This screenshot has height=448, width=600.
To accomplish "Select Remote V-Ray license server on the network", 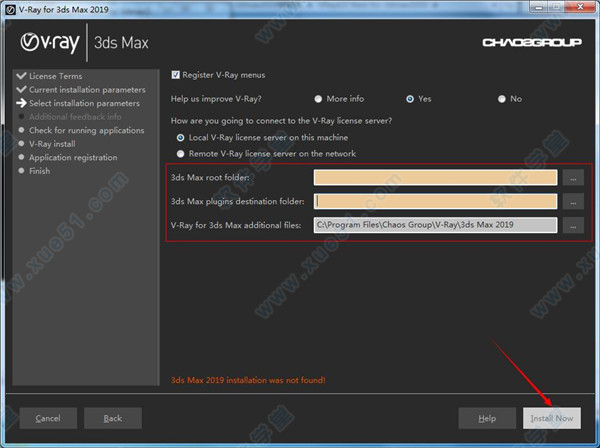I will (180, 154).
